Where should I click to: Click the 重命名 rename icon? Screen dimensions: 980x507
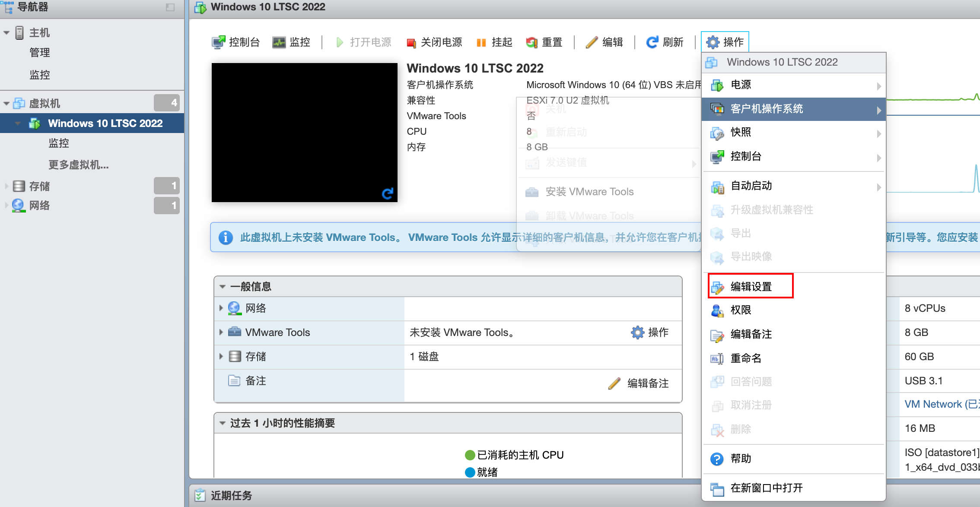point(717,359)
